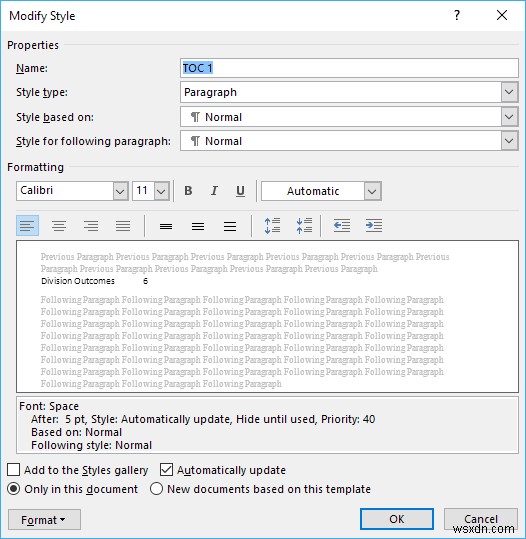This screenshot has height=539, width=526.
Task: Decrease indent icon
Action: (x=342, y=226)
